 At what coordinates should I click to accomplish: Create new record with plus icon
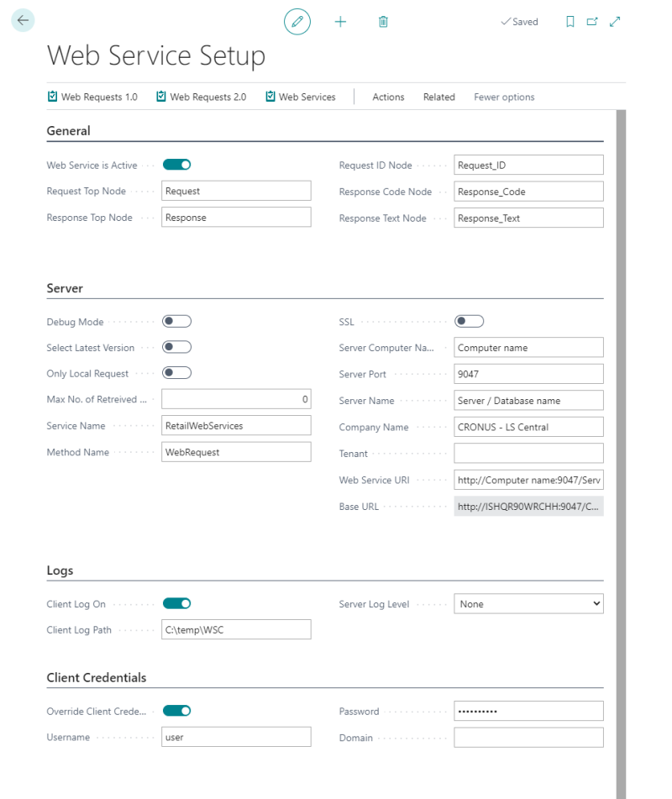coord(340,21)
